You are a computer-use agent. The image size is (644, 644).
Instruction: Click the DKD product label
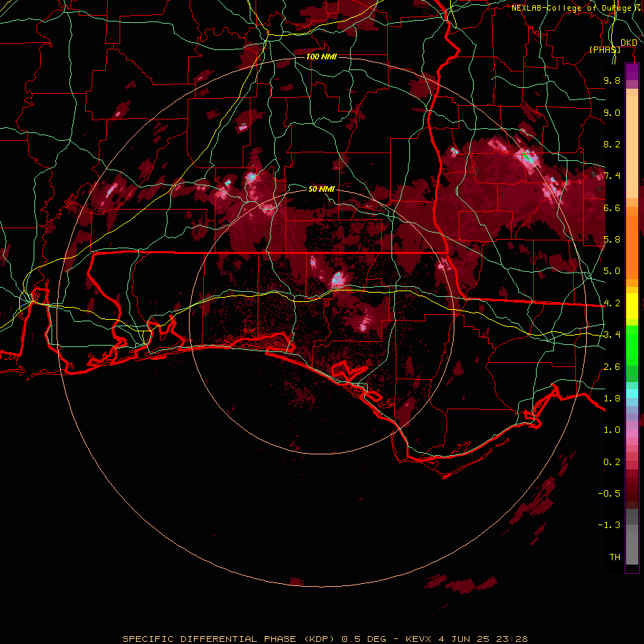tap(628, 43)
